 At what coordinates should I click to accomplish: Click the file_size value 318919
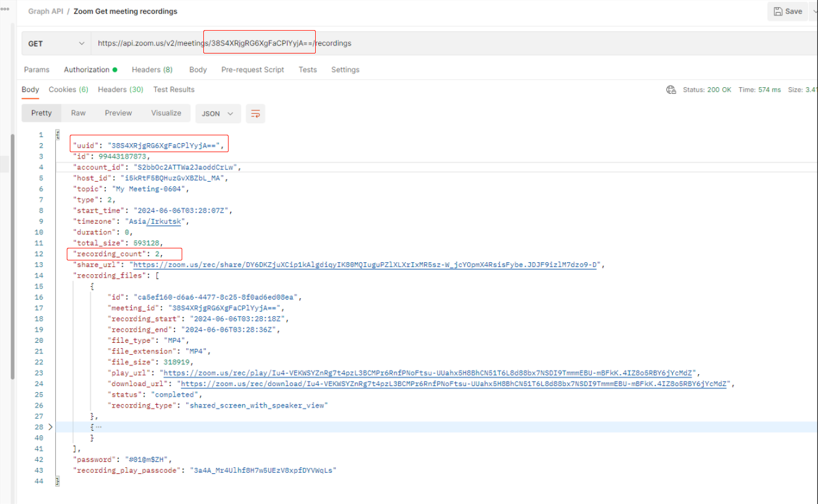176,362
